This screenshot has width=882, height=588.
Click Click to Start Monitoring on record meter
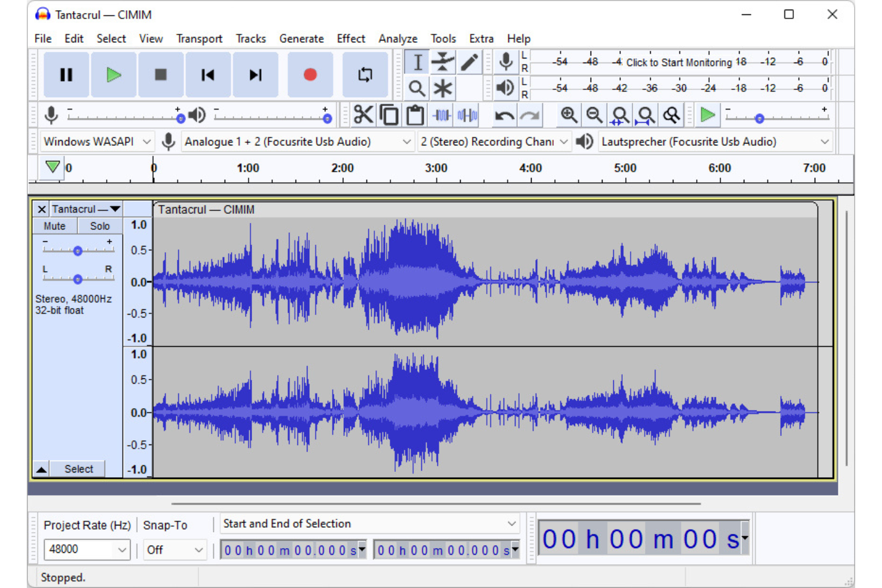click(679, 63)
